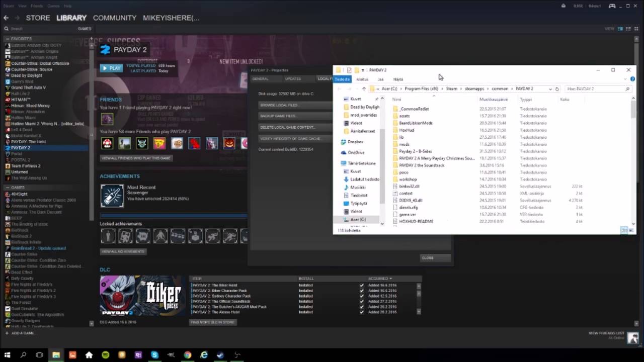Click the pumpkin friend avatar
Viewport: 644px width, 362px height.
(x=229, y=143)
